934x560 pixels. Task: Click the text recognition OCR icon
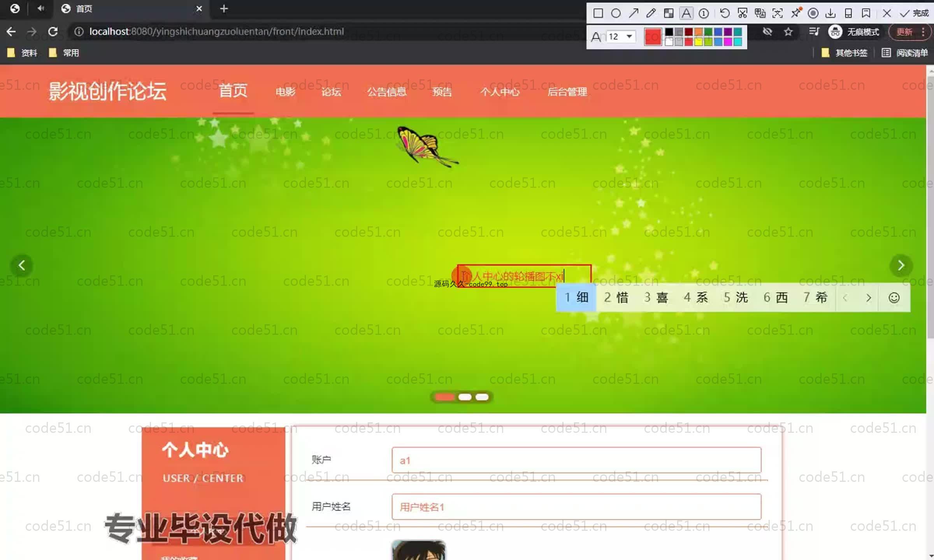tap(778, 14)
